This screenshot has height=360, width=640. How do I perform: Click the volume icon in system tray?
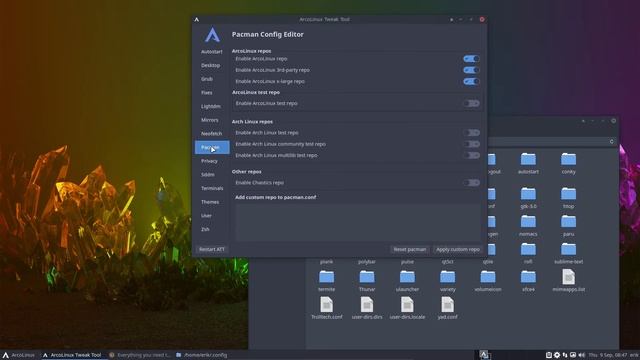(582, 355)
